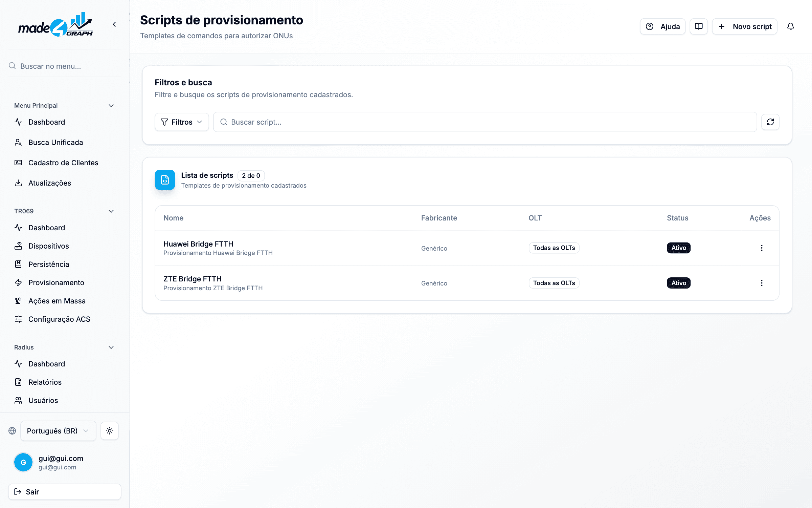Viewport: 812px width, 508px height.
Task: Click the Buscar no menu search field
Action: pos(65,66)
